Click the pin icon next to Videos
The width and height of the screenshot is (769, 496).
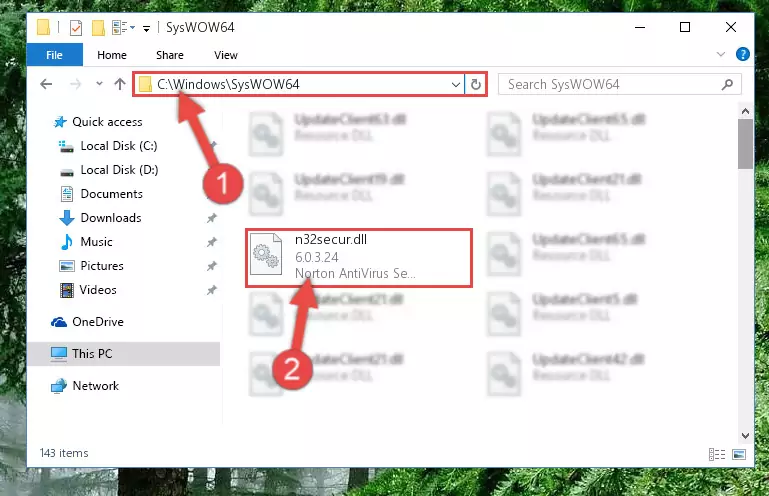[x=211, y=290]
